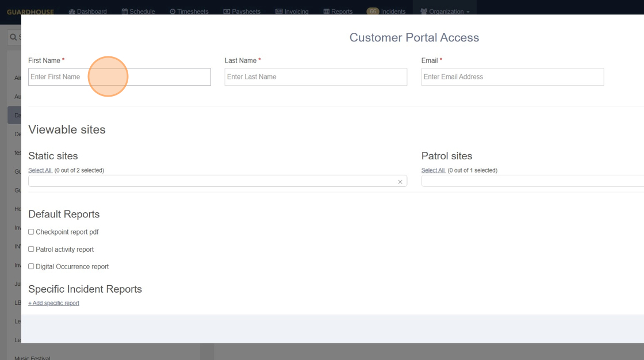Click the First Name input field
Screen dimensions: 644x360
(119, 77)
